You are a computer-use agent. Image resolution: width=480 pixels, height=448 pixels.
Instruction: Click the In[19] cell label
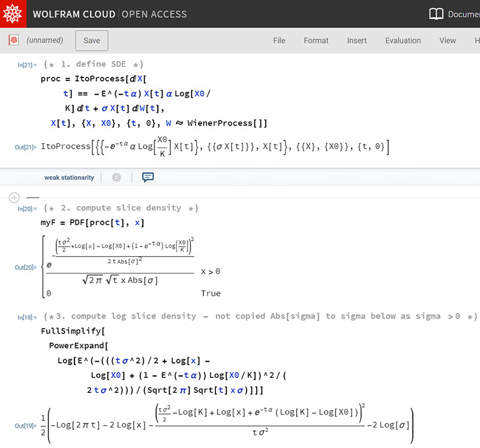pos(27,317)
